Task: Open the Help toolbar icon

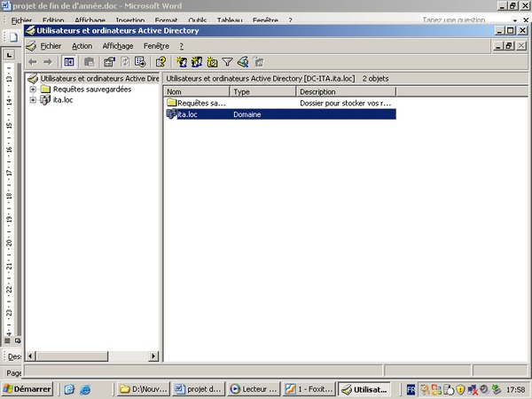Action: (160, 62)
